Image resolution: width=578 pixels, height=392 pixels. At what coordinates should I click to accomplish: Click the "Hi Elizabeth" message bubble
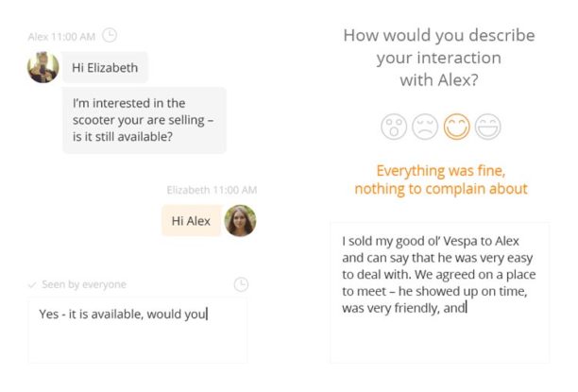[x=106, y=67]
